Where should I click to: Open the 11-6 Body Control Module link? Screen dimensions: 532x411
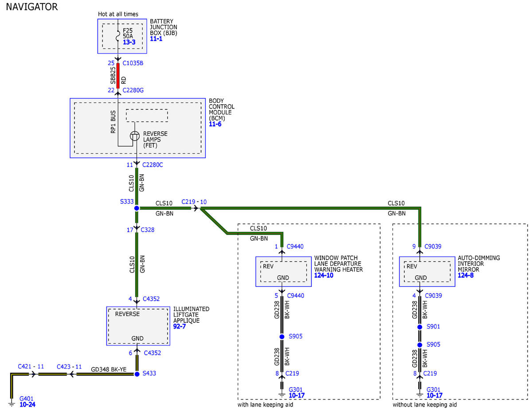[215, 124]
